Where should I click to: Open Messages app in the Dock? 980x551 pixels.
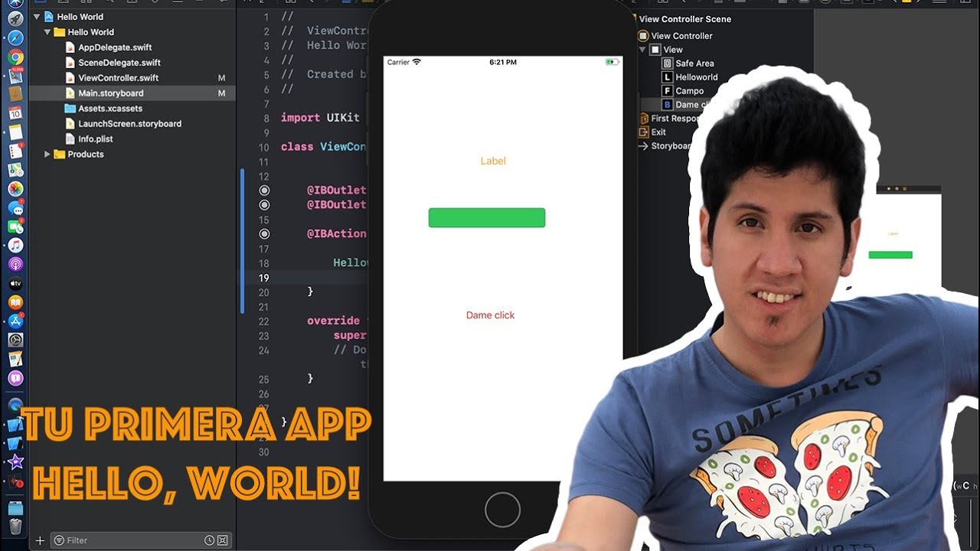pyautogui.click(x=15, y=207)
